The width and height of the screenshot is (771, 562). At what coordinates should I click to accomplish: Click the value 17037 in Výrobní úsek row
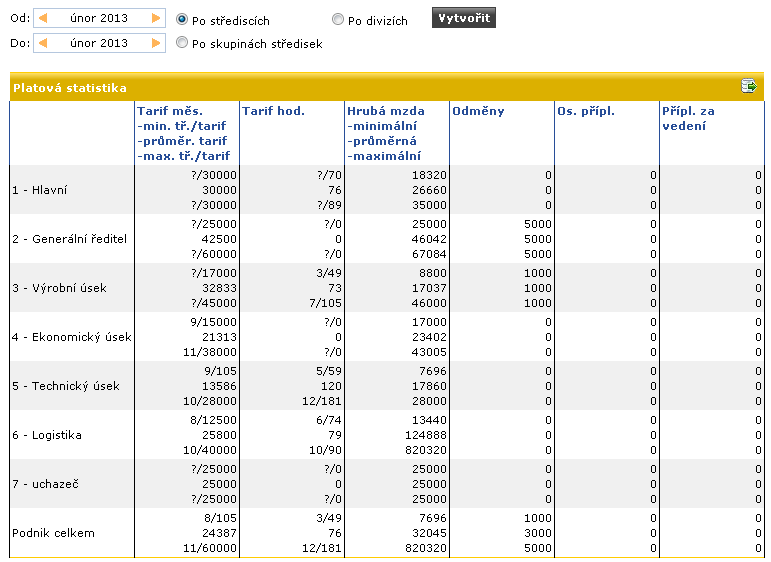[429, 288]
